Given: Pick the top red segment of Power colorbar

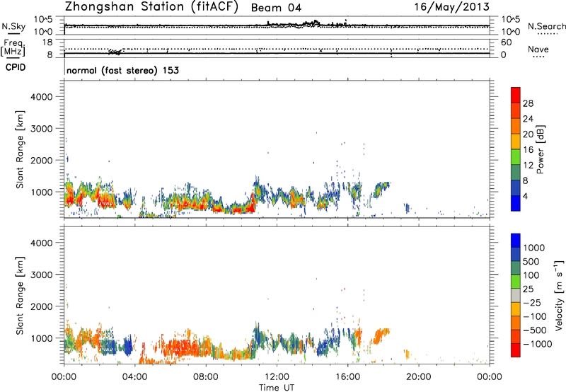Looking at the screenshot, I should coord(516,95).
